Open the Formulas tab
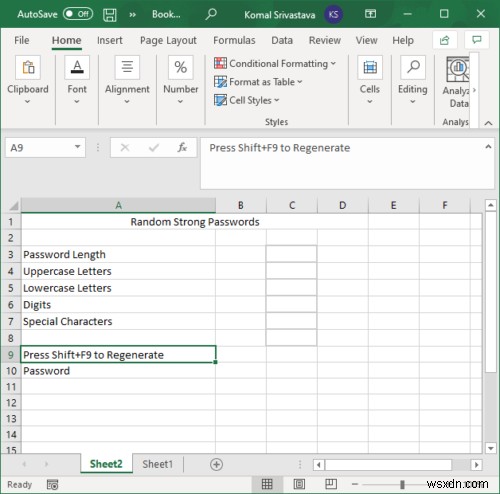The height and width of the screenshot is (494, 500). click(x=234, y=40)
